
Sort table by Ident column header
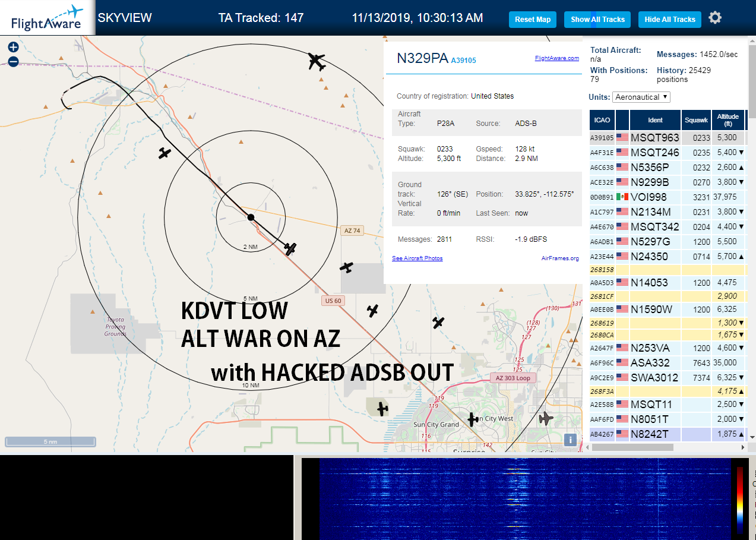click(655, 120)
